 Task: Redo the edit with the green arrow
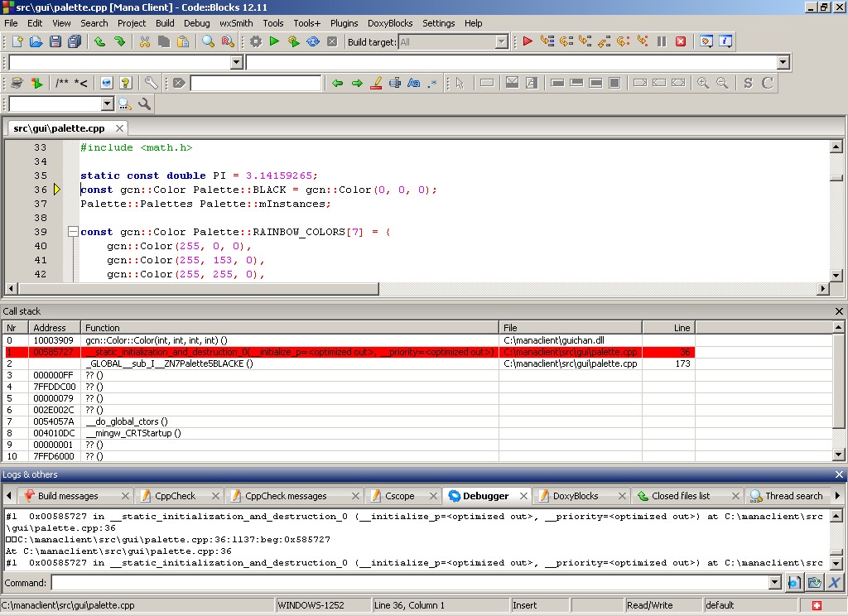[x=119, y=41]
